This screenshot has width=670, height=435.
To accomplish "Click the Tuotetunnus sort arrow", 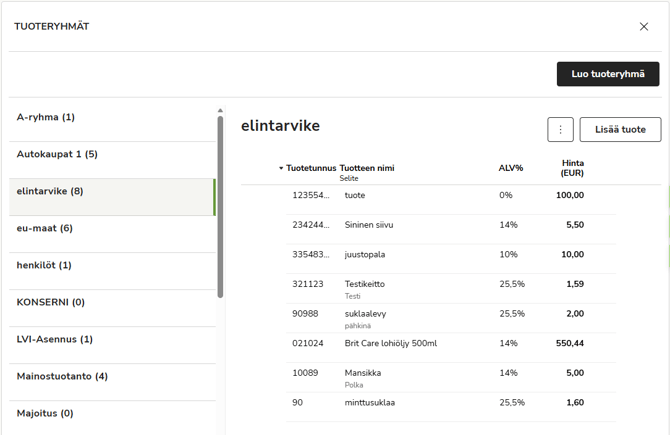I will [281, 168].
